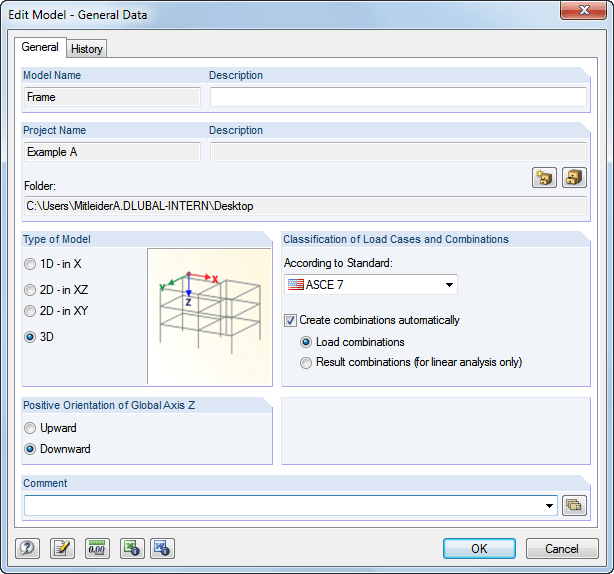Click the Cancel button
The width and height of the screenshot is (614, 574).
pos(562,549)
